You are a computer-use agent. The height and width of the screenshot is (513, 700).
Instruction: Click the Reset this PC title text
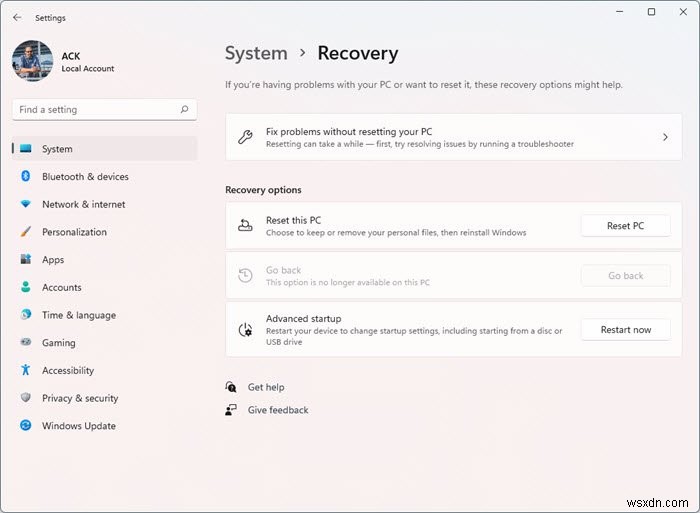[x=293, y=220]
